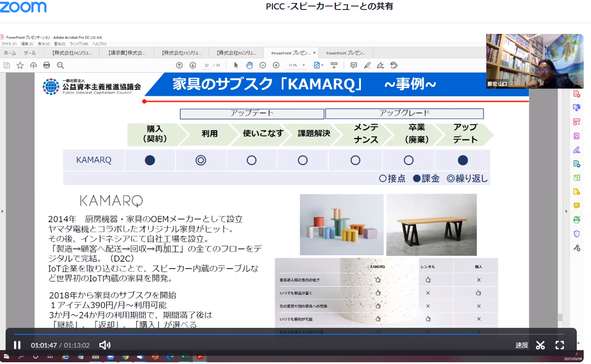591x364 pixels.
Task: Go to next page with down arrow
Action: 193,66
